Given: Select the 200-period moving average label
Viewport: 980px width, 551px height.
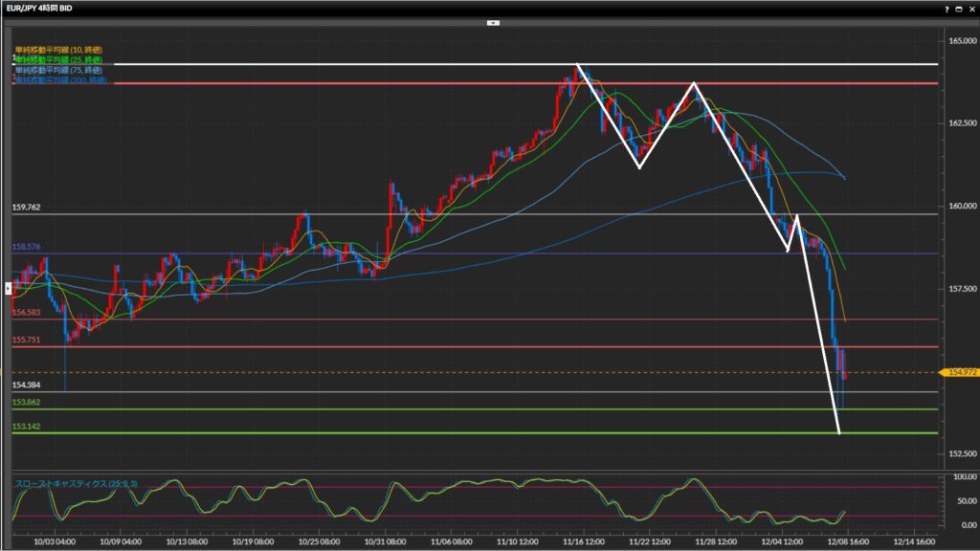Looking at the screenshot, I should (57, 80).
